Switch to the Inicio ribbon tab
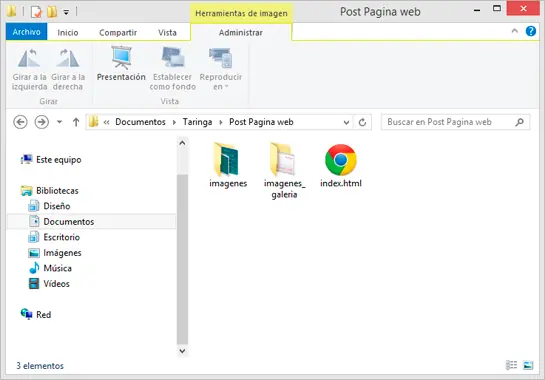 pyautogui.click(x=68, y=32)
